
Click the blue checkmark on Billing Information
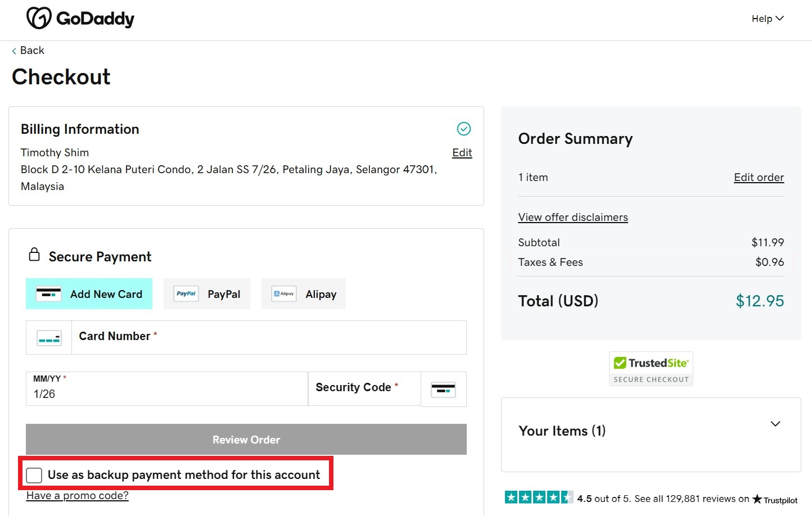tap(463, 129)
